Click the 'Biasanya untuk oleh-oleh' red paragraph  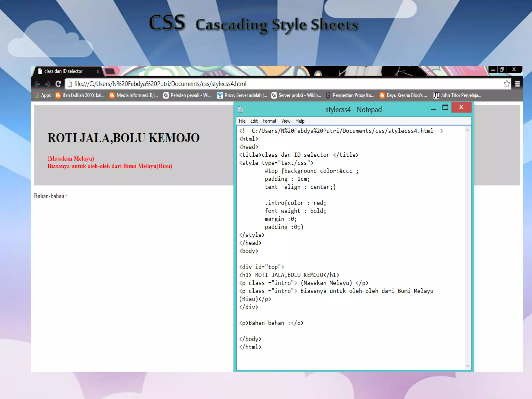coord(110,166)
